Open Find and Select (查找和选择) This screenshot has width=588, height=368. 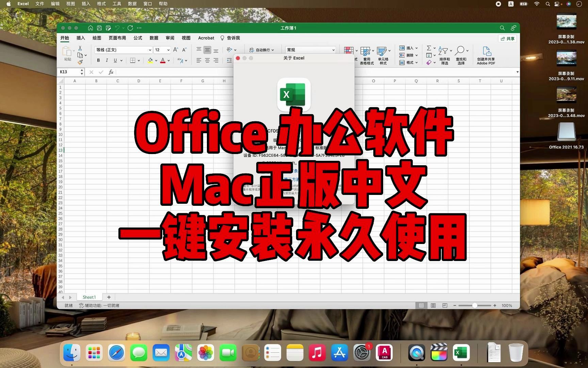[x=461, y=55]
